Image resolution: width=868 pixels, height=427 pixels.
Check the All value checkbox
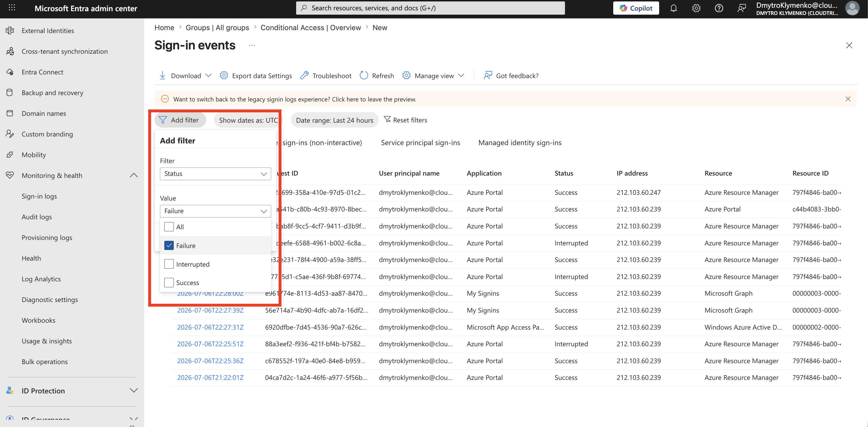coord(169,227)
